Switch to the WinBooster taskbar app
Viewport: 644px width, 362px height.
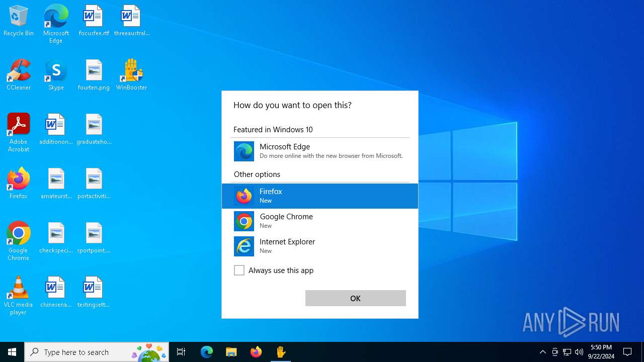click(281, 352)
